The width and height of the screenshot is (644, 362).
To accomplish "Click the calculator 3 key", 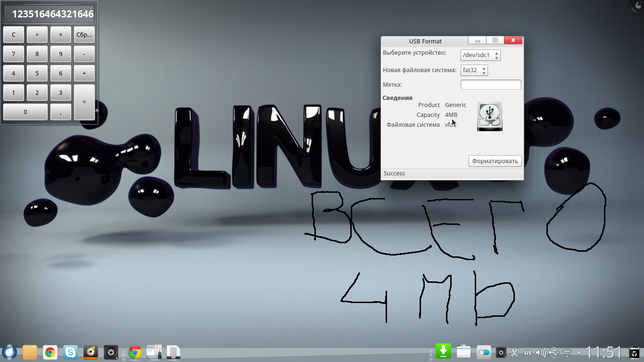I will click(x=61, y=92).
